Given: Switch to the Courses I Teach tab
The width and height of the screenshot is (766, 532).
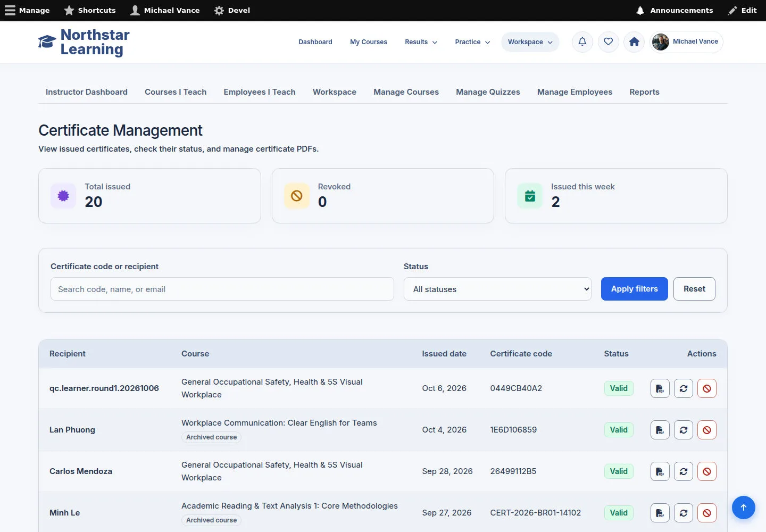Looking at the screenshot, I should click(x=176, y=92).
